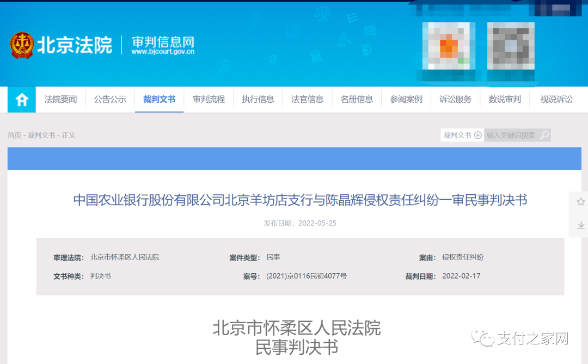Expand the 裁判文书 search category plus icon
The image size is (588, 364).
[478, 135]
